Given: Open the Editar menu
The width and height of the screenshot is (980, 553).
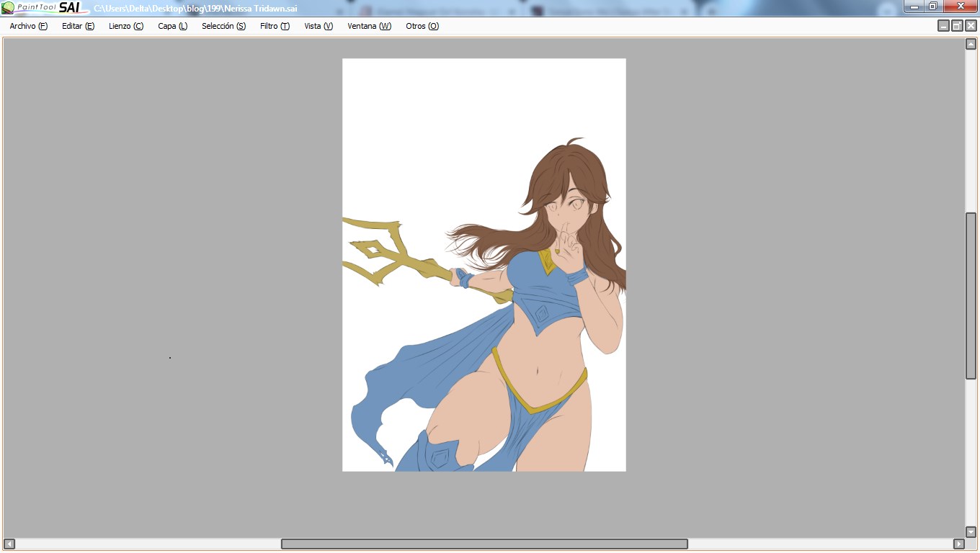Looking at the screenshot, I should pos(78,26).
